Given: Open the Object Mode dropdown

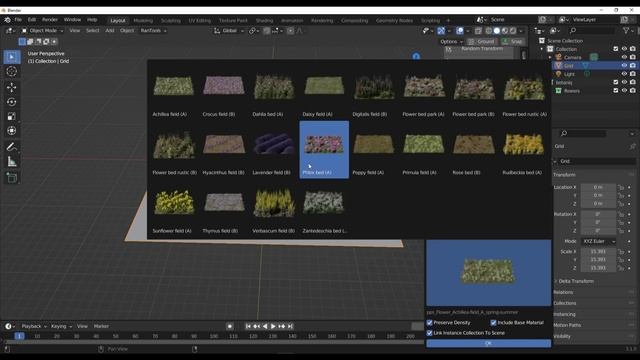Looking at the screenshot, I should [x=42, y=31].
